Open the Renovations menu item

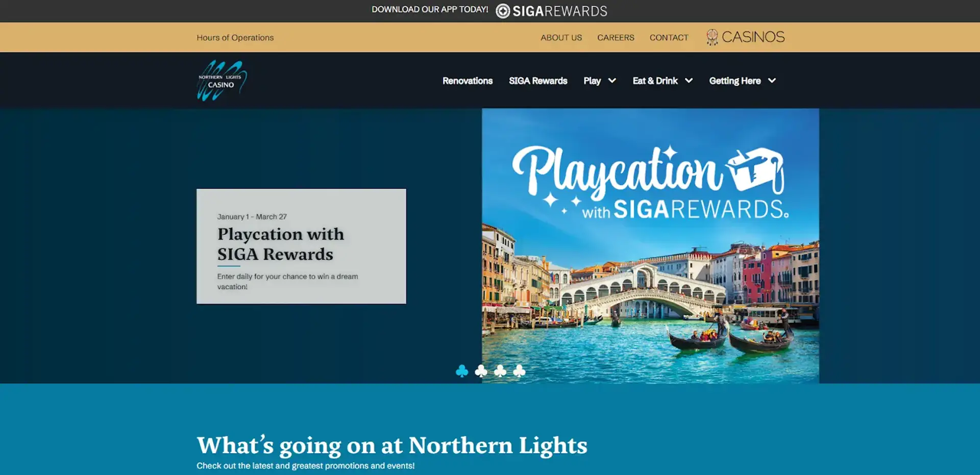click(x=468, y=81)
